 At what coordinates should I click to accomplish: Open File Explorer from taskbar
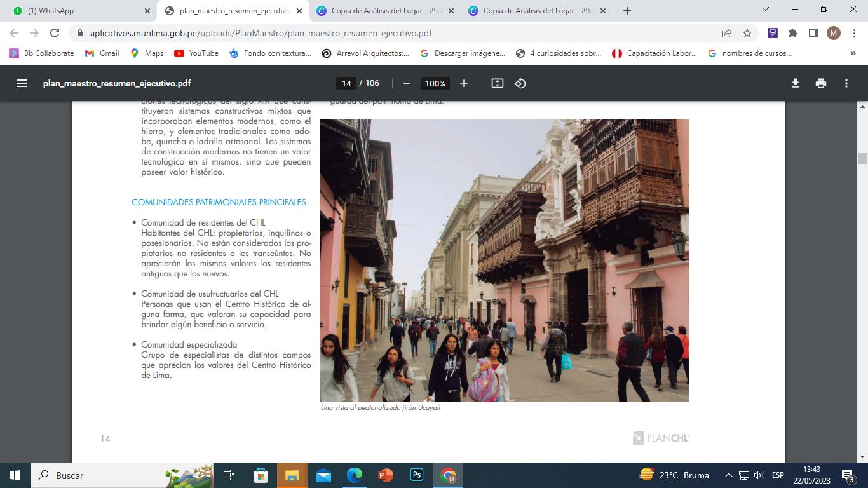point(292,475)
